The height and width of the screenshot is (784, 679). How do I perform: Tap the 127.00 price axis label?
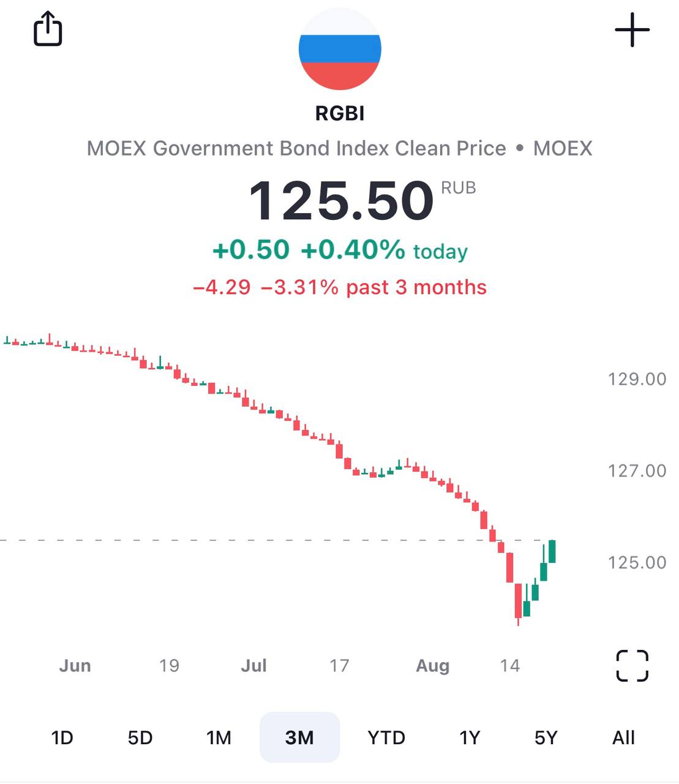(637, 470)
